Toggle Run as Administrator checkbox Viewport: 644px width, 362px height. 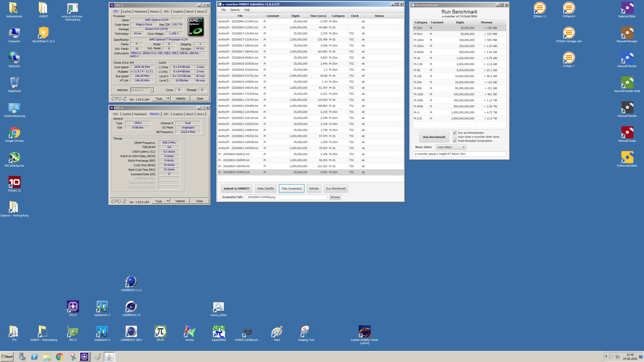455,133
